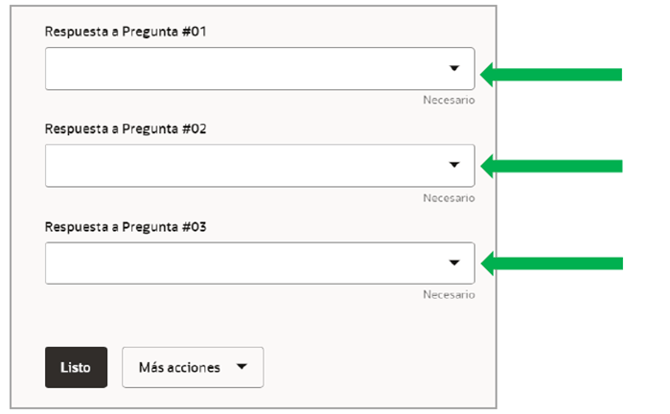Click the "Listo" text to finish
This screenshot has height=414, width=670.
tap(76, 367)
